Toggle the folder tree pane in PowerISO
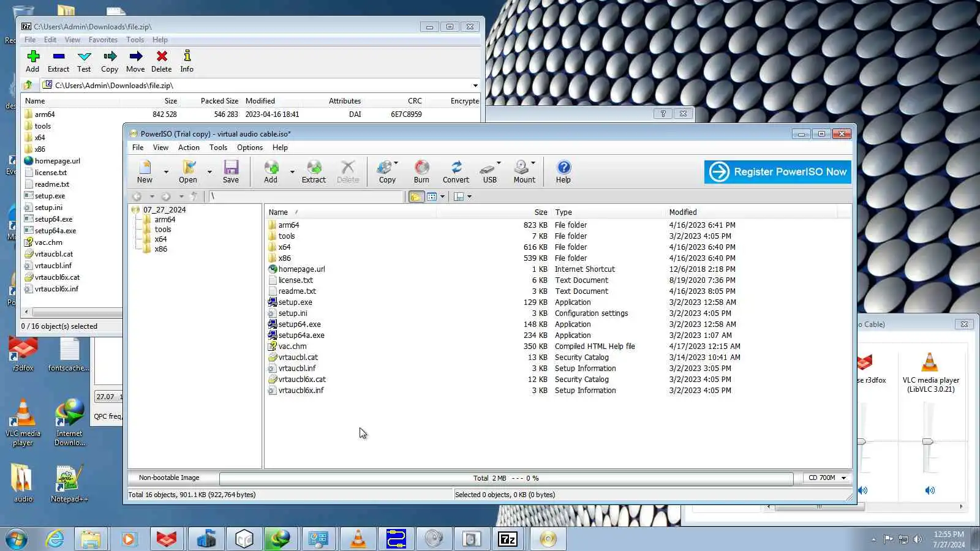This screenshot has width=980, height=551. coord(416,197)
